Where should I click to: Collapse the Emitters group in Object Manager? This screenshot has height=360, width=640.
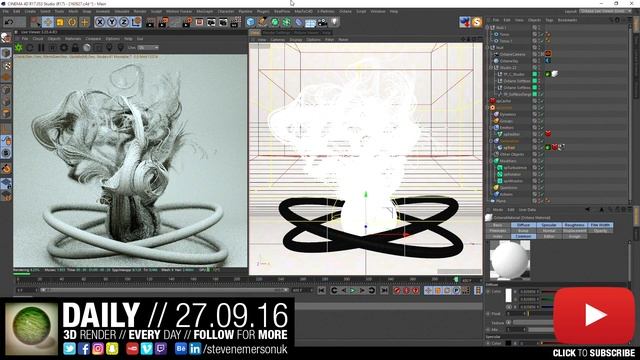point(491,127)
